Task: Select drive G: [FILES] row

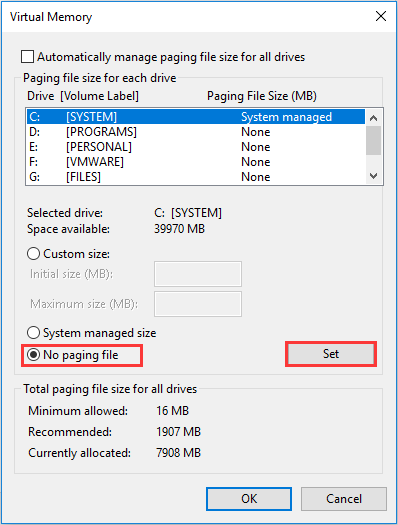Action: [196, 177]
